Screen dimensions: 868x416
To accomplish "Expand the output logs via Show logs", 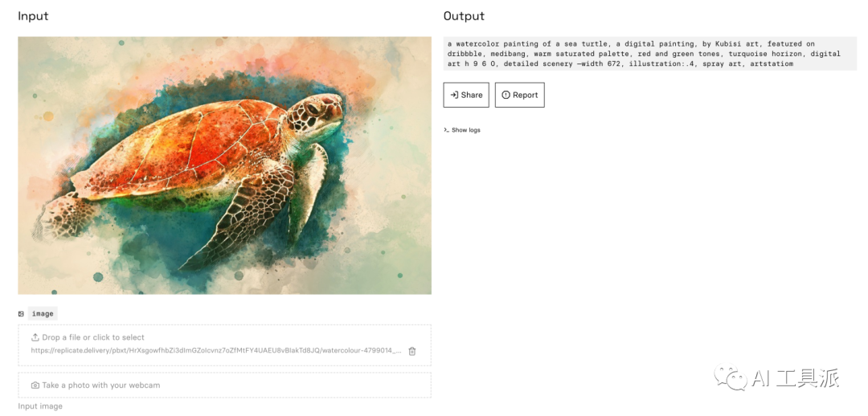I will [466, 130].
